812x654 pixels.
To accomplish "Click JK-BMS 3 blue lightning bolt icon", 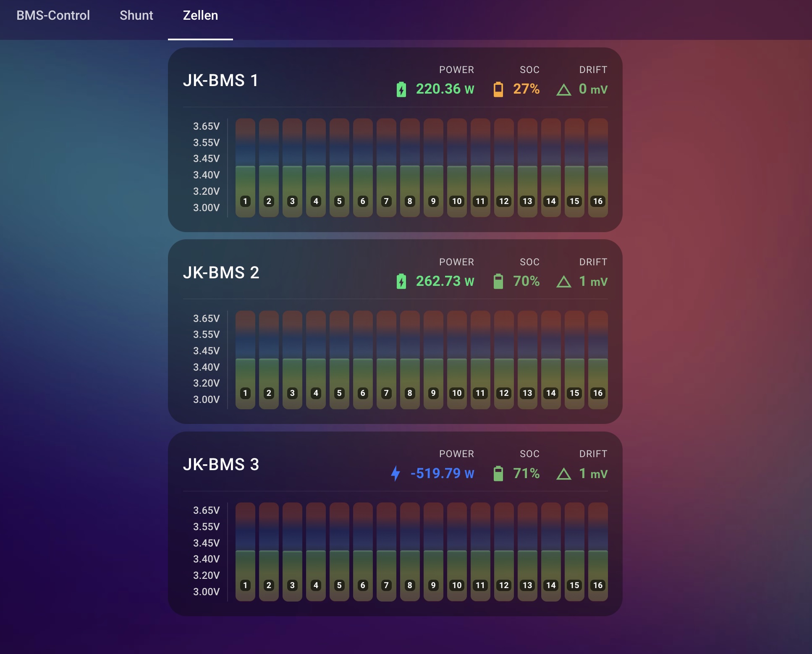I will [x=396, y=473].
